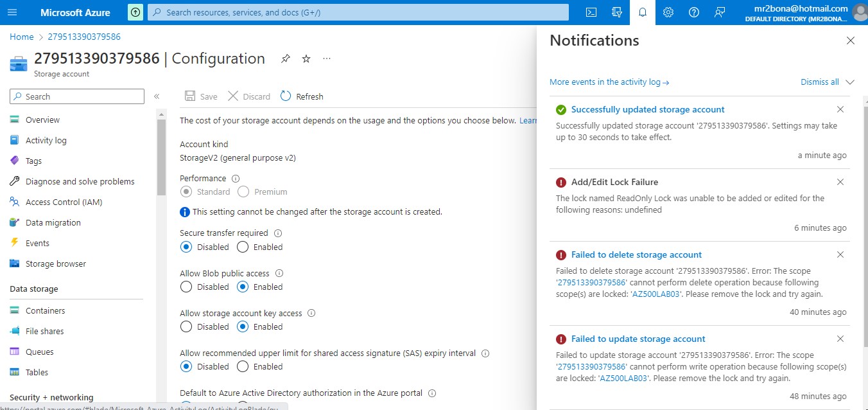Image resolution: width=868 pixels, height=410 pixels.
Task: Open the portal hamburger menu
Action: (12, 12)
